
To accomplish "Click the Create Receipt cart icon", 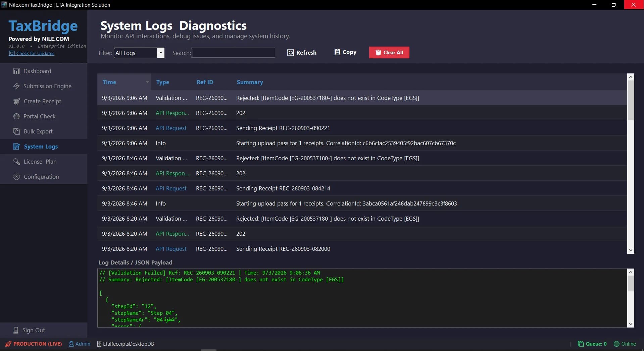I will point(16,101).
